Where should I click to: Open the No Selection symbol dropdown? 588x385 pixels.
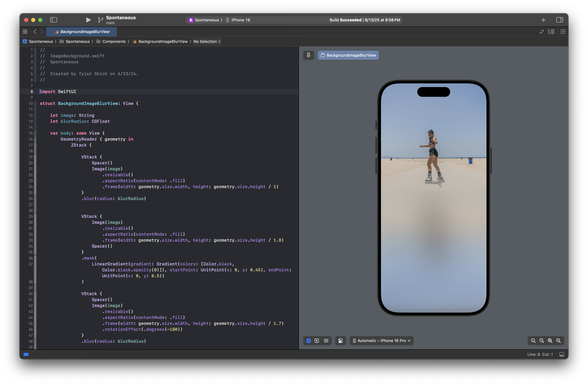(207, 41)
